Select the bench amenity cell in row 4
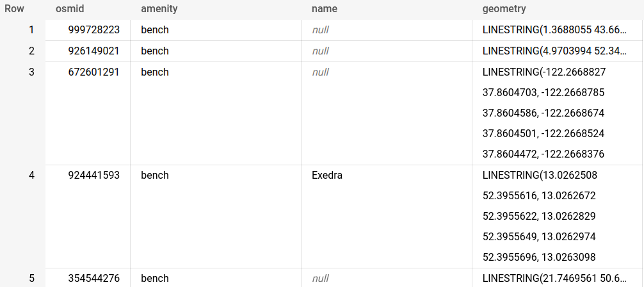Image resolution: width=644 pixels, height=287 pixels. point(155,176)
